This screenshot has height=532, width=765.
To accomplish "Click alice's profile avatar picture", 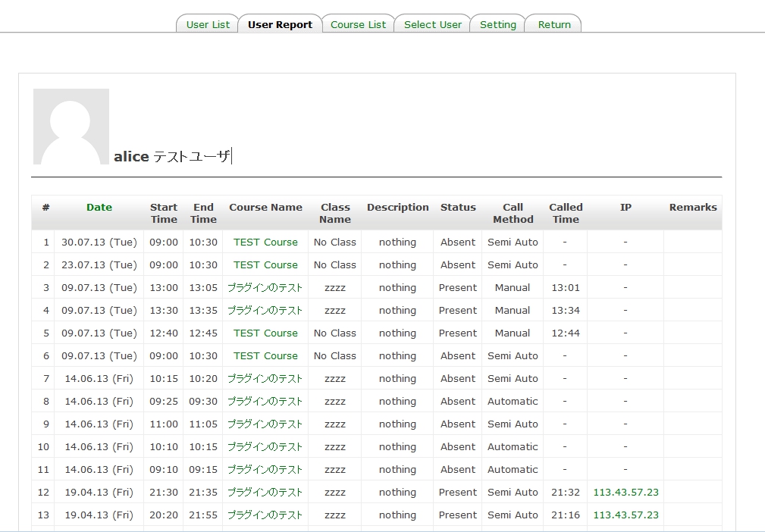I will 71,127.
